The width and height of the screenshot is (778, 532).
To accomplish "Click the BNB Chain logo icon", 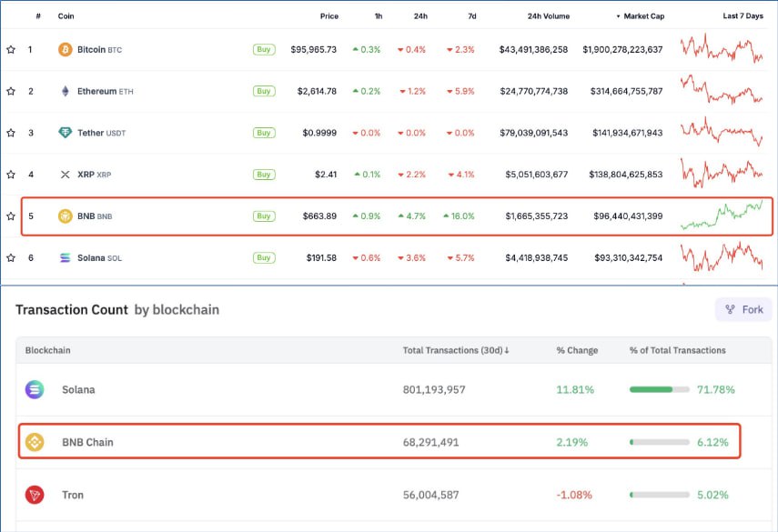I will click(35, 442).
